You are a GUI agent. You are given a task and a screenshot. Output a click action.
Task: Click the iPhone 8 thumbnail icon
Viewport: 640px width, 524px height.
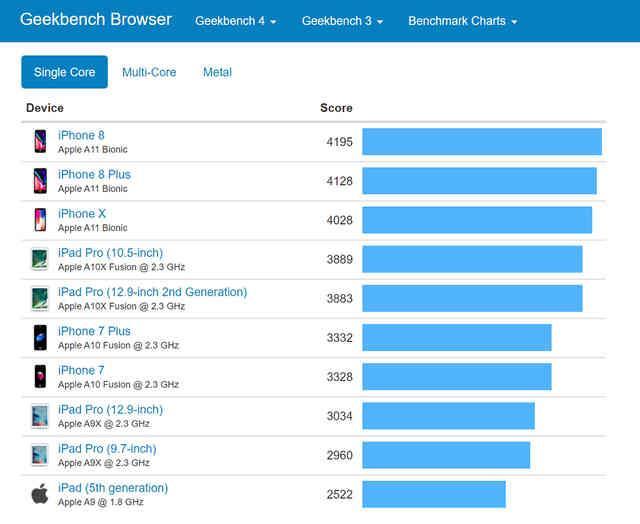coord(40,141)
